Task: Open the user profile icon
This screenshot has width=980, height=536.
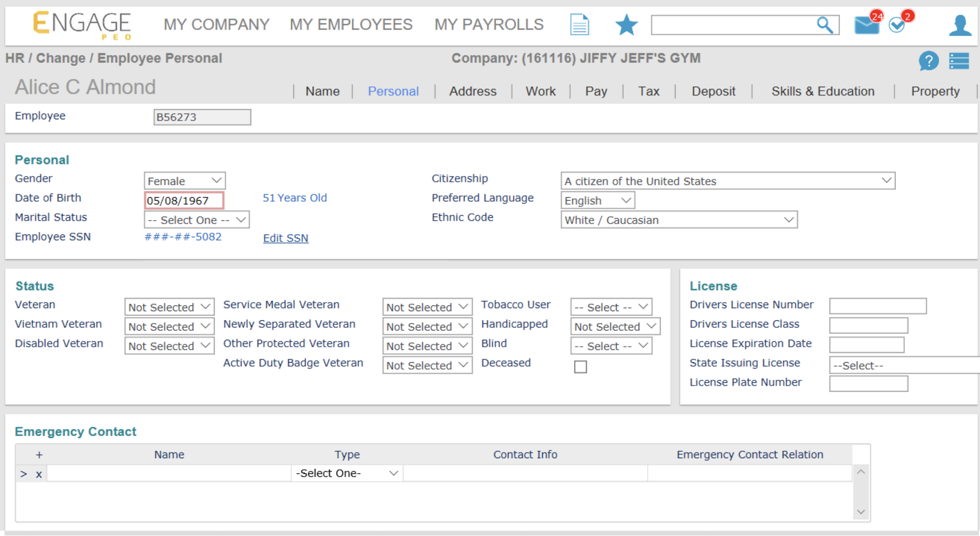Action: coord(959,25)
